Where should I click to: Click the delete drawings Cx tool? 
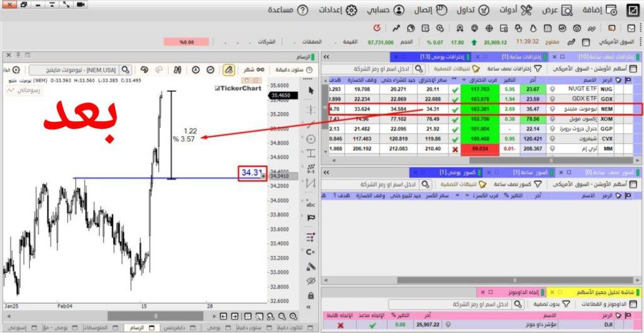point(311,252)
